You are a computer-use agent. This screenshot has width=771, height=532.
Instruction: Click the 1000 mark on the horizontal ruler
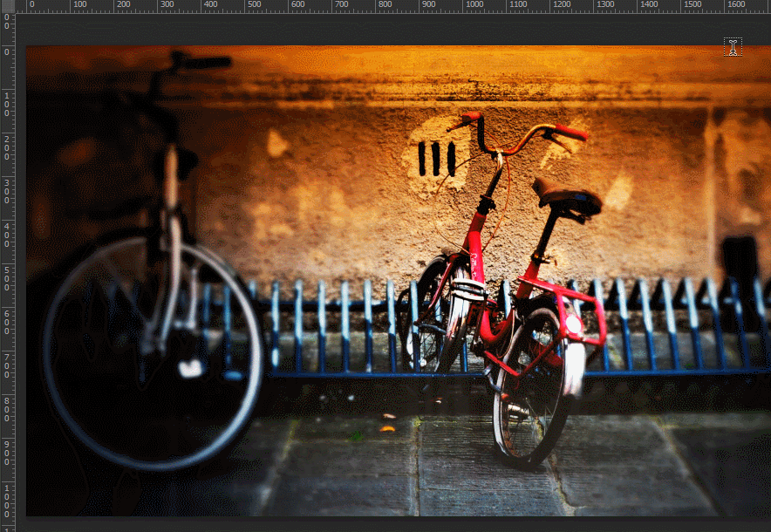point(474,5)
